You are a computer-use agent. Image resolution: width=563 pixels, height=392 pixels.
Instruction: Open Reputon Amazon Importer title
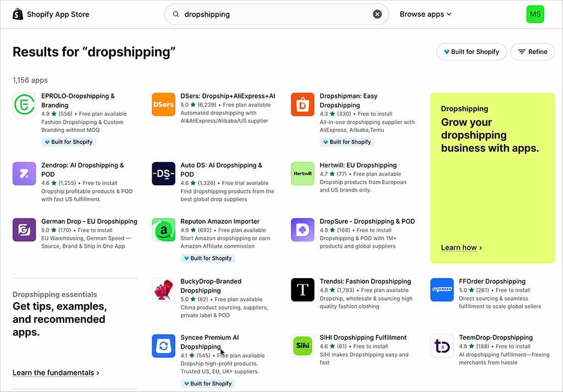[220, 221]
